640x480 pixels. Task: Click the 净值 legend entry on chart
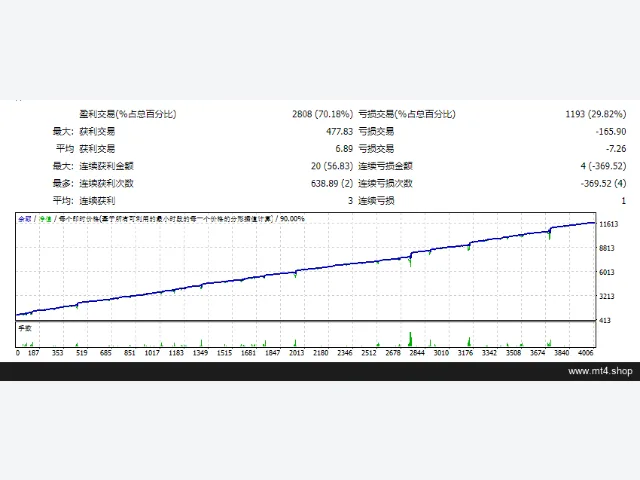click(x=45, y=219)
